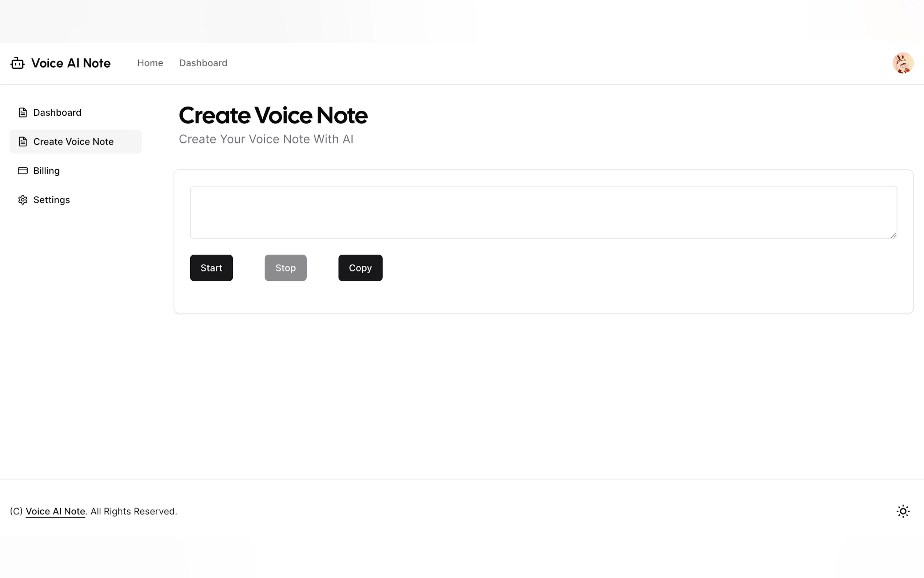Select Create Voice Note in sidebar
This screenshot has width=924, height=578.
click(x=73, y=142)
